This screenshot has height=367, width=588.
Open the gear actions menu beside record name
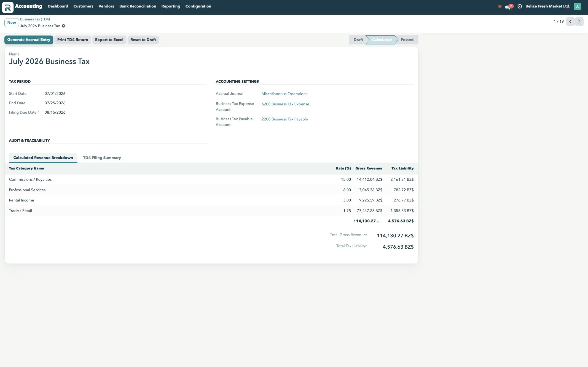(63, 26)
